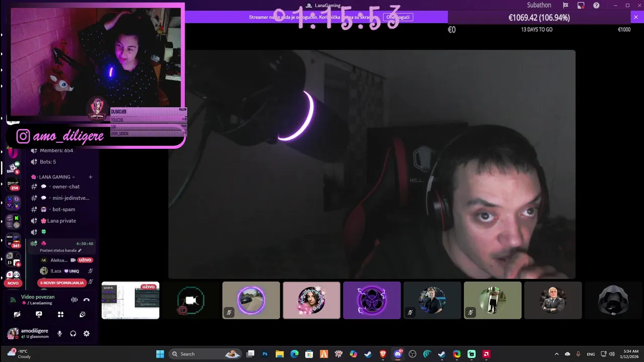Open server with 361 notification badge
This screenshot has width=644, height=362.
(x=13, y=241)
